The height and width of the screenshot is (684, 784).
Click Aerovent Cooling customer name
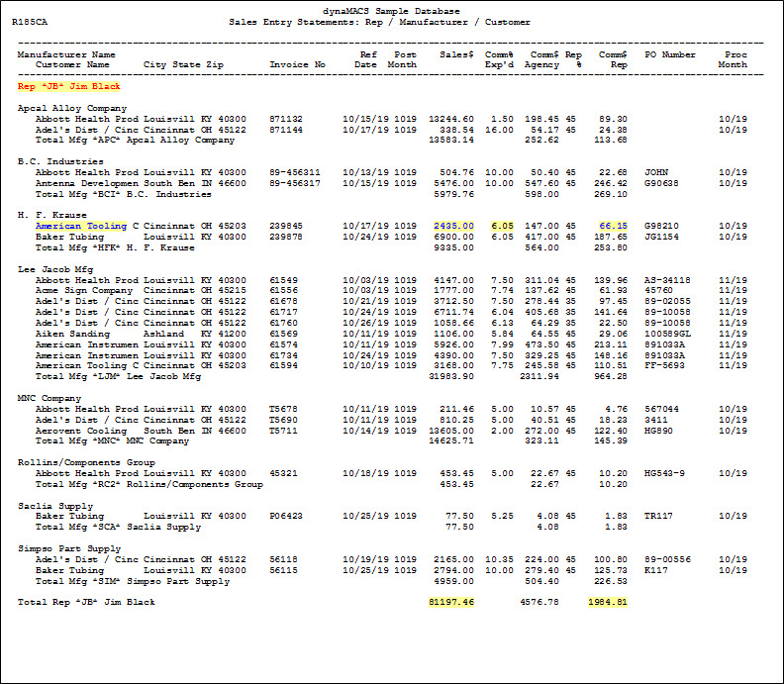[x=81, y=431]
